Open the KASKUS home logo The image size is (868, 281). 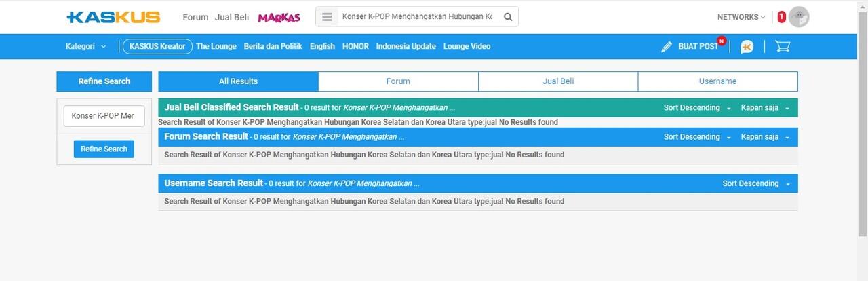pos(114,17)
